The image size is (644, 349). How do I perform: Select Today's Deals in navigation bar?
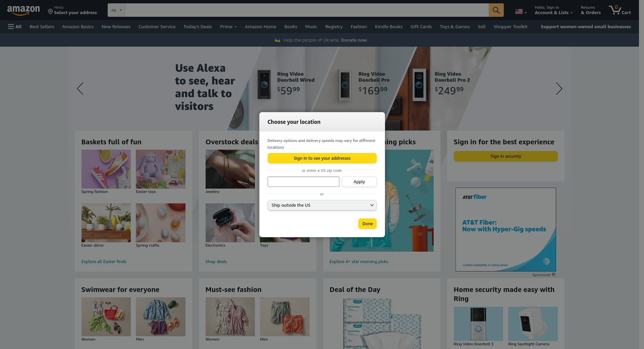pyautogui.click(x=198, y=27)
